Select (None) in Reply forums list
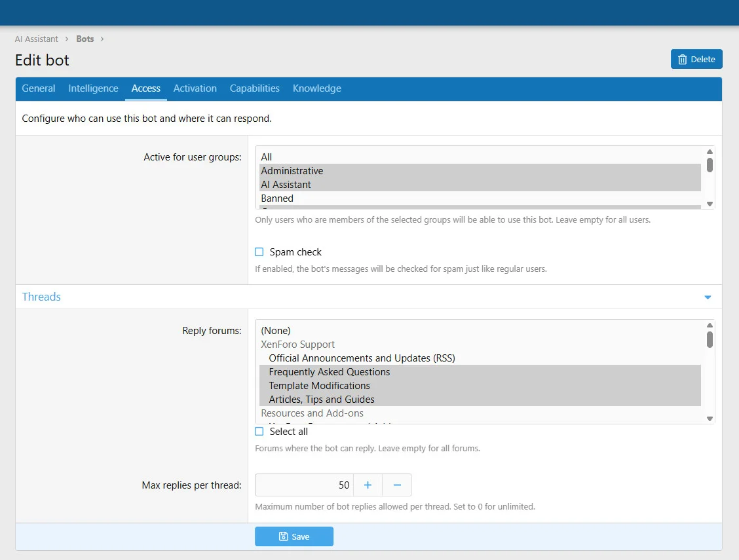This screenshot has height=560, width=739. pyautogui.click(x=276, y=331)
